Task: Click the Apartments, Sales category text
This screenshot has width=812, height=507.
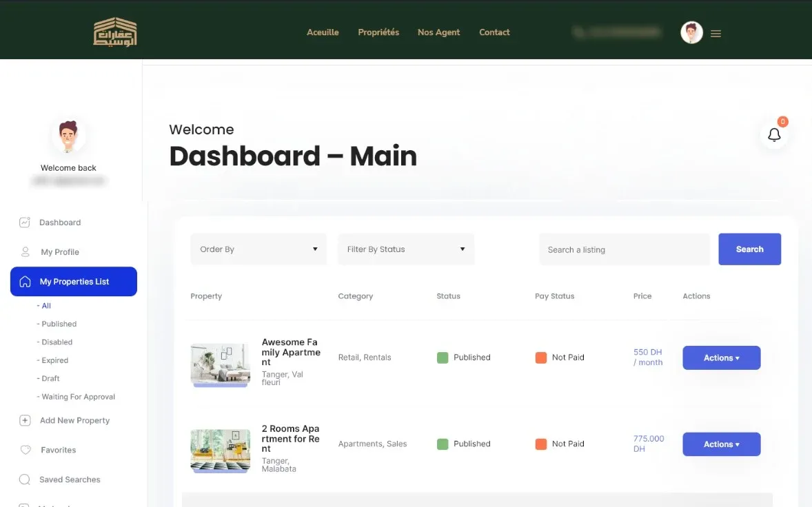Action: [x=372, y=444]
